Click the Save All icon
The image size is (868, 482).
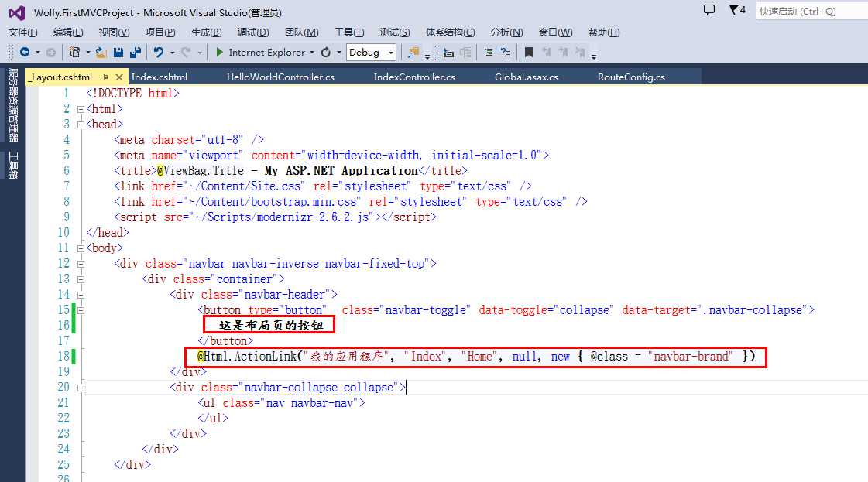[x=135, y=52]
